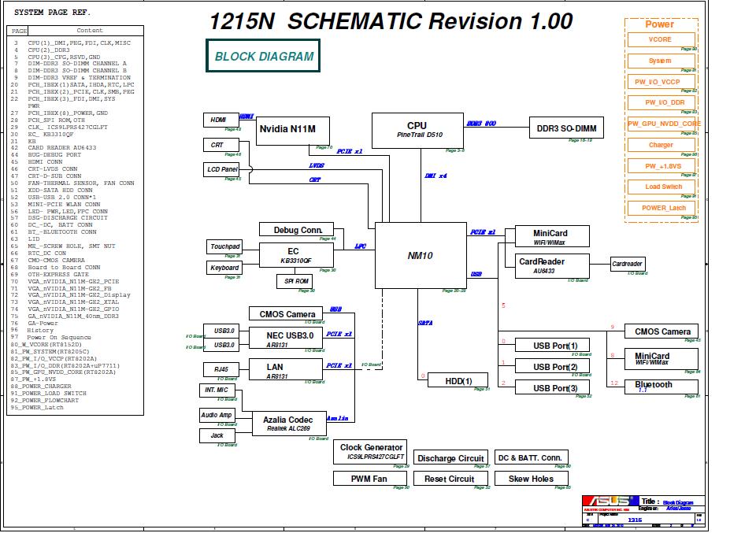Click the Debug Conn. block
The height and width of the screenshot is (533, 756).
pos(296,229)
